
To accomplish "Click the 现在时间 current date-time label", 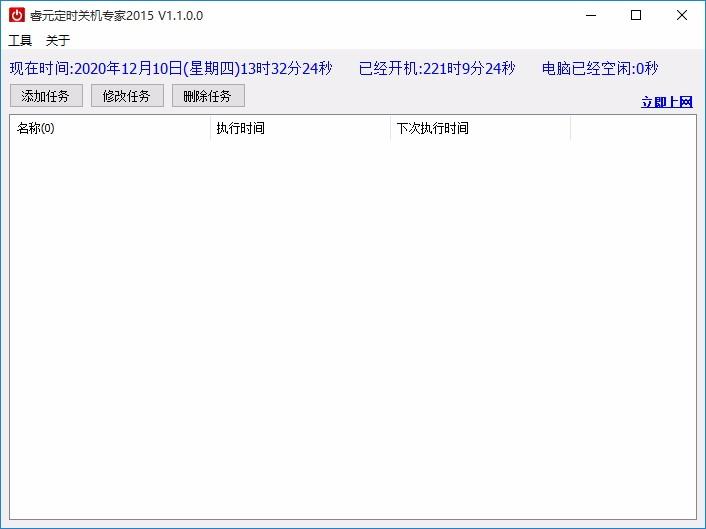I will [x=170, y=69].
